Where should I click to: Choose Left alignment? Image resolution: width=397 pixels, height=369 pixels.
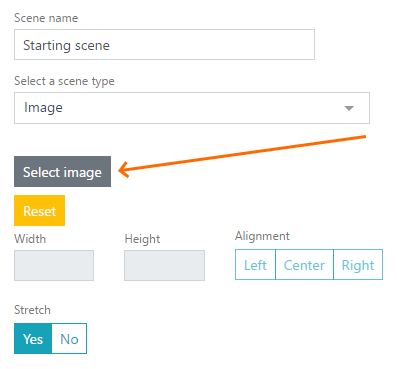[255, 265]
